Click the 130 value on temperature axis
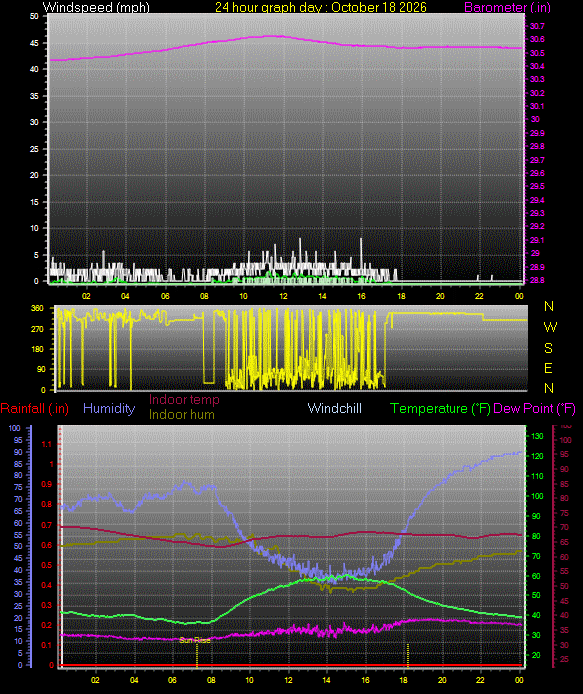Image resolution: width=583 pixels, height=694 pixels. 537,436
